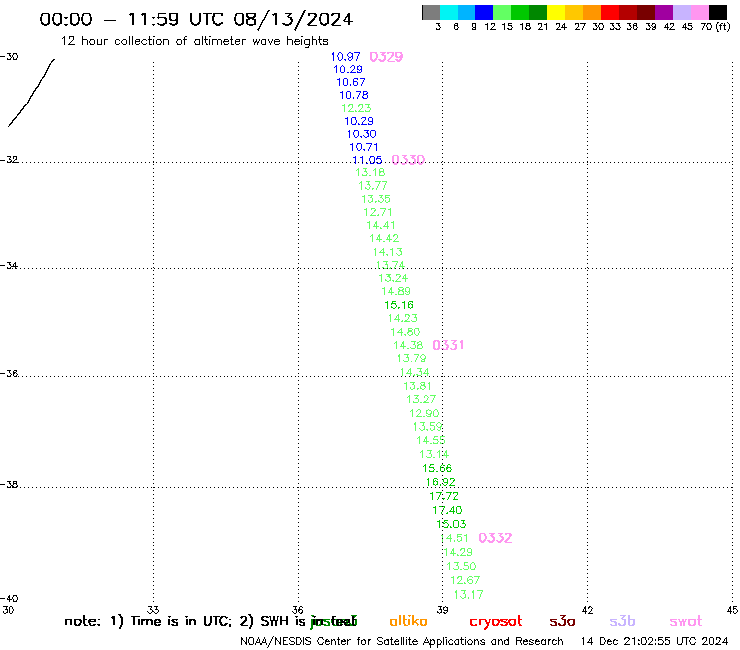Screen dimensions: 740x650
Task: Click the pink time label 0332
Action: click(495, 538)
